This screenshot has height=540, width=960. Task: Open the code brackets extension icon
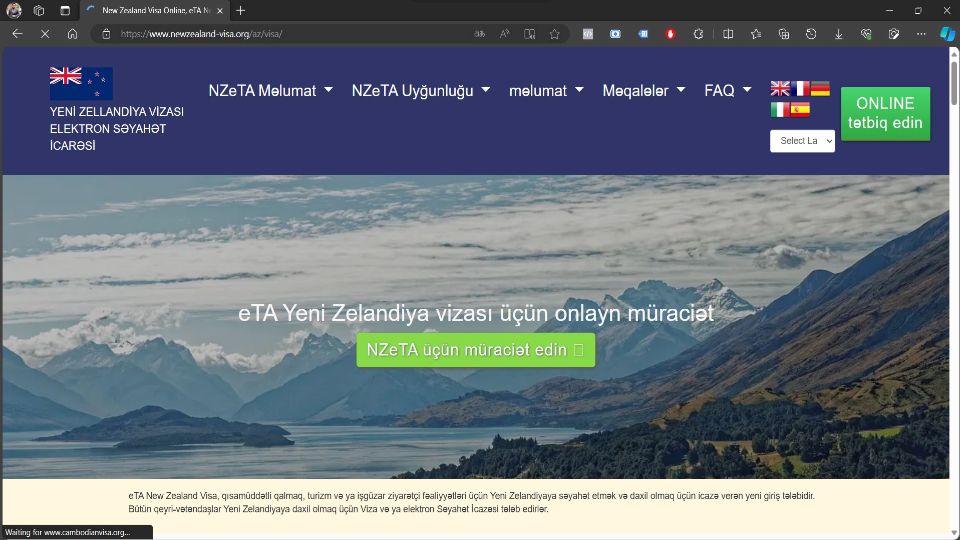588,34
